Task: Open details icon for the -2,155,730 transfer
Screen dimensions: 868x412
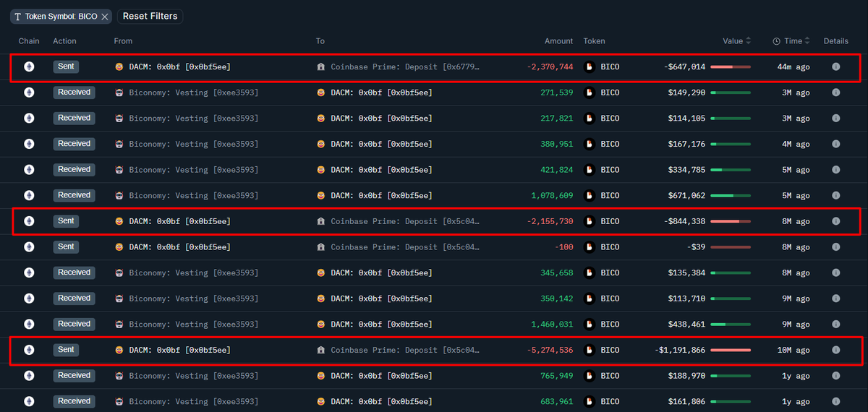Action: coord(835,221)
